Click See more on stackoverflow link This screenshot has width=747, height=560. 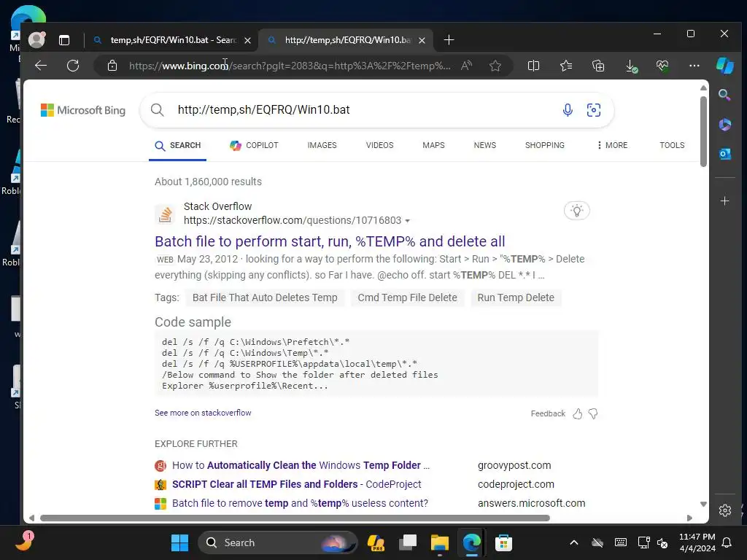203,413
